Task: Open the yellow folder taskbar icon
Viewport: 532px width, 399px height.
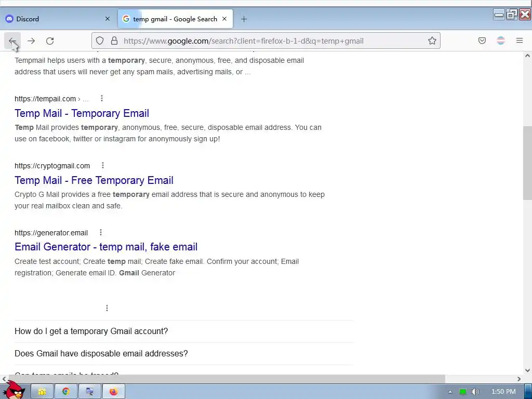Action: coord(42,392)
